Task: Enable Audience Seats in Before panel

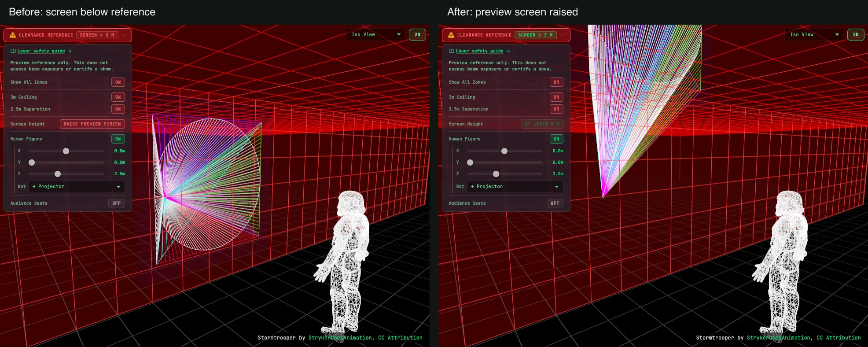Action: pos(117,203)
